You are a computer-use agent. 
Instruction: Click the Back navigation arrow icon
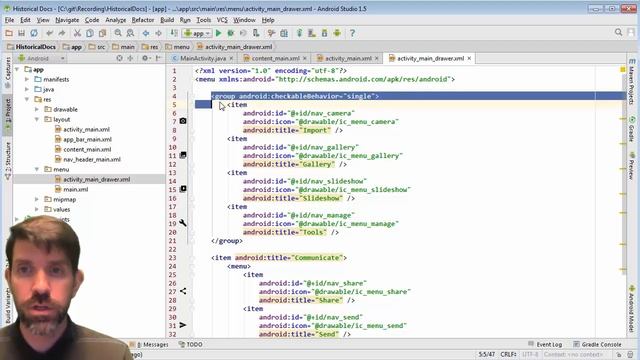pos(146,33)
